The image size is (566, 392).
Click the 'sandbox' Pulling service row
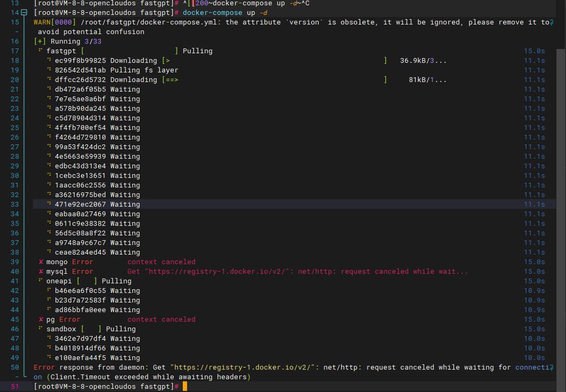coord(87,329)
